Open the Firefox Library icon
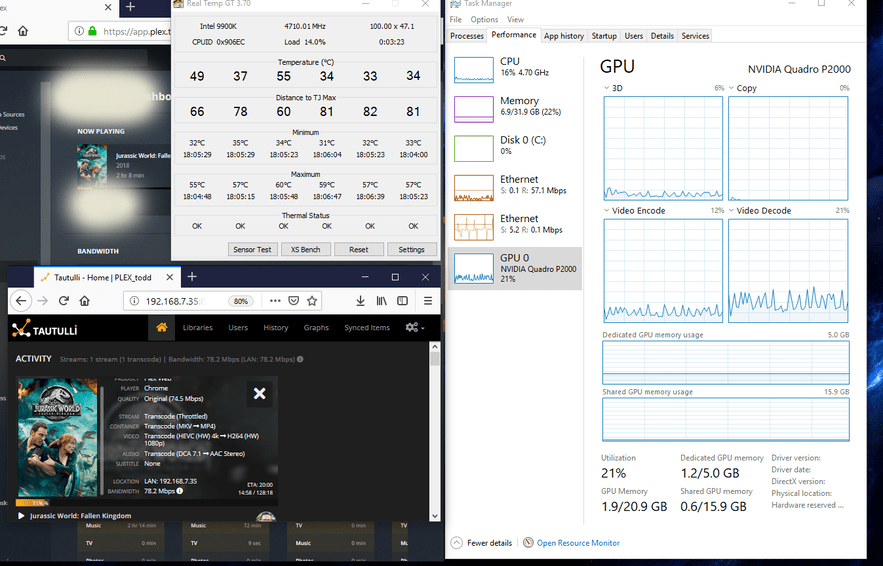This screenshot has width=883, height=566. (x=381, y=301)
